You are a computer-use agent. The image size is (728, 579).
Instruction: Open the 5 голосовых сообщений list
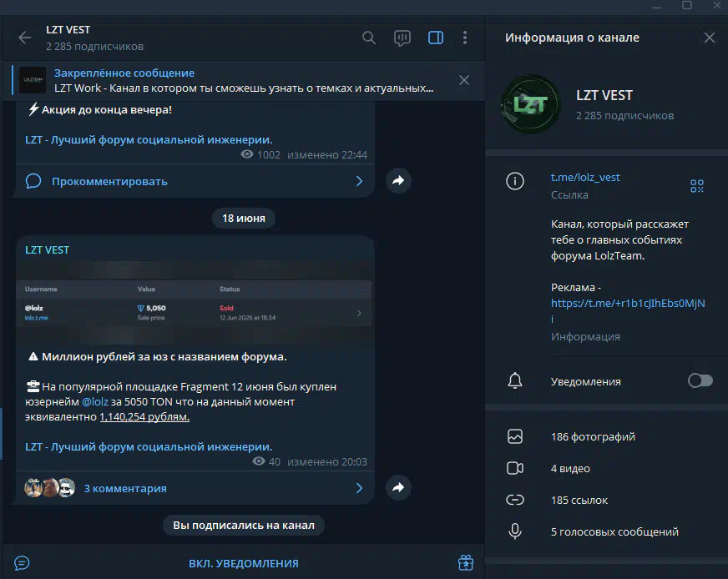point(606,531)
